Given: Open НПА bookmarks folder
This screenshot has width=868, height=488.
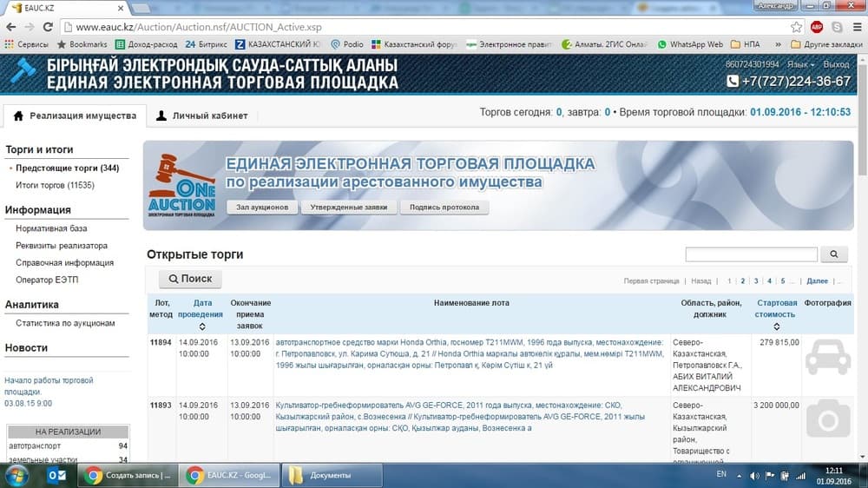Looking at the screenshot, I should point(745,44).
